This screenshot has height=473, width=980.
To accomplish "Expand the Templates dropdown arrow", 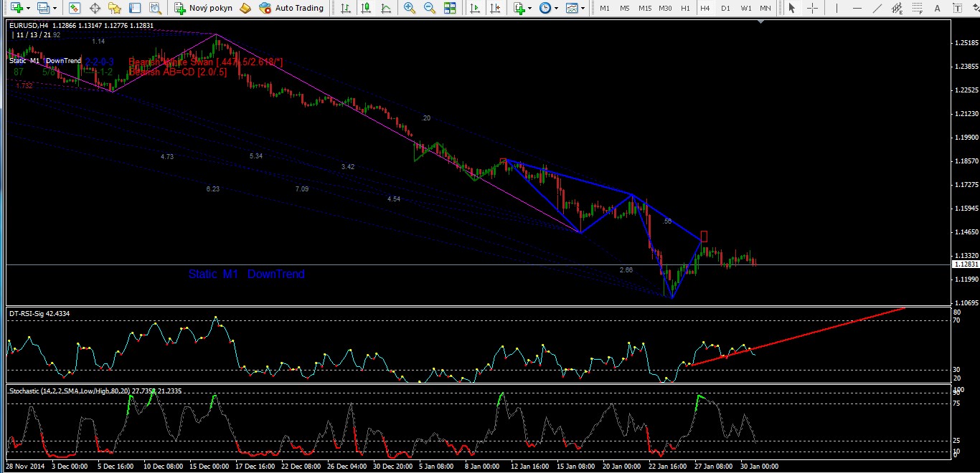I will click(583, 8).
